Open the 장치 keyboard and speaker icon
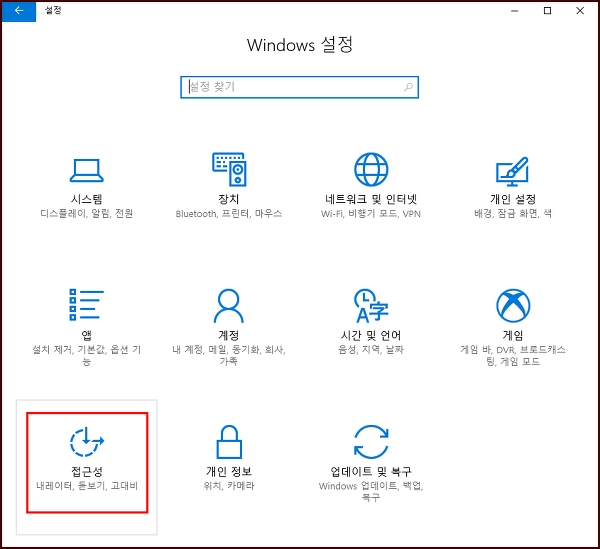The image size is (600, 549). point(229,169)
